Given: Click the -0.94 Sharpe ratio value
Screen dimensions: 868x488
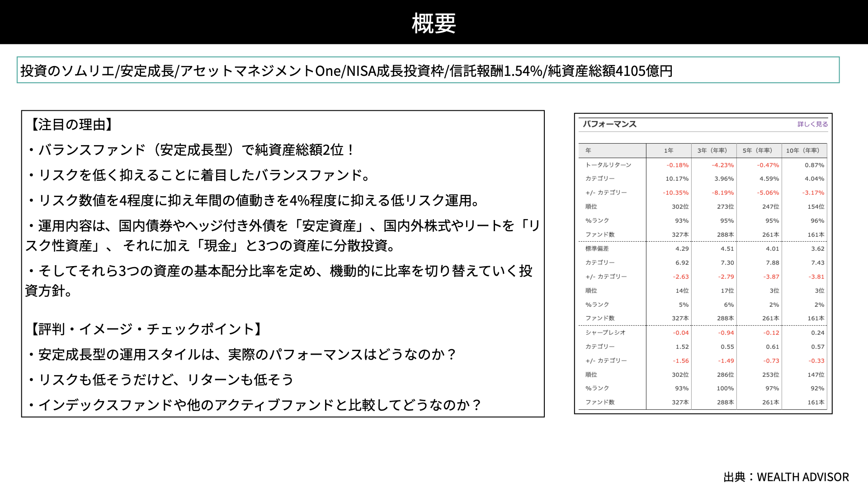Looking at the screenshot, I should [726, 333].
